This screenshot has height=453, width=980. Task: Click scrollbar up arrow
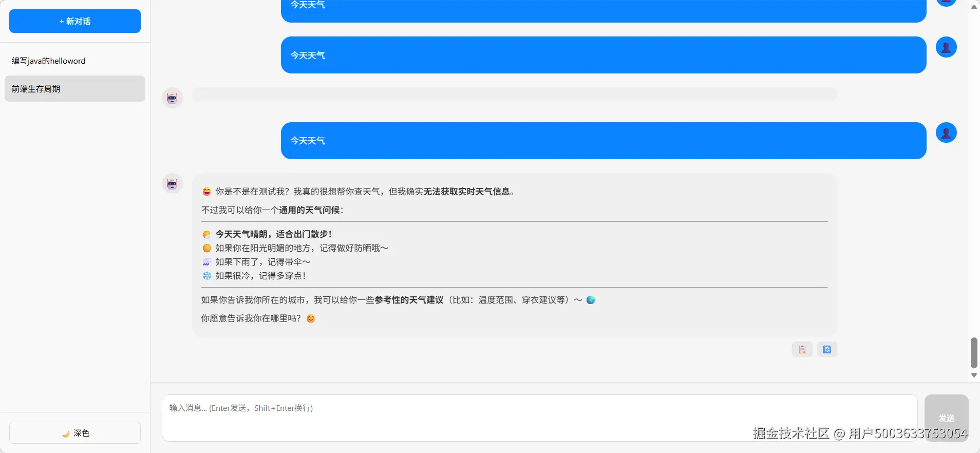pyautogui.click(x=974, y=7)
